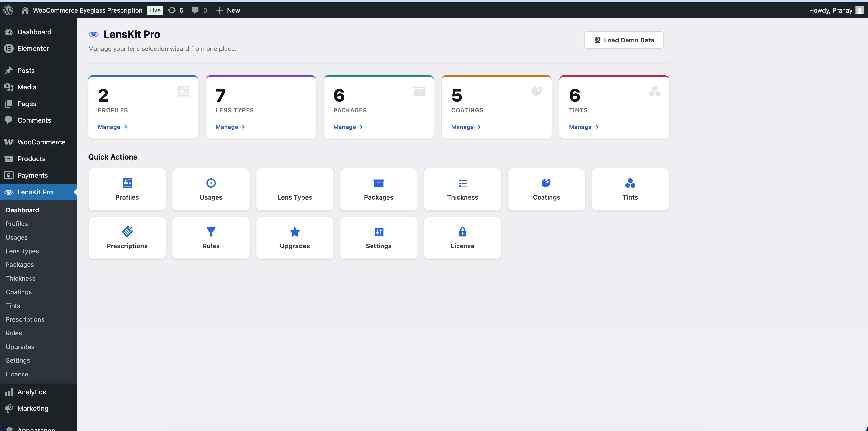Open the WordPress logo in admin bar
Image resolution: width=868 pixels, height=431 pixels.
click(x=8, y=10)
